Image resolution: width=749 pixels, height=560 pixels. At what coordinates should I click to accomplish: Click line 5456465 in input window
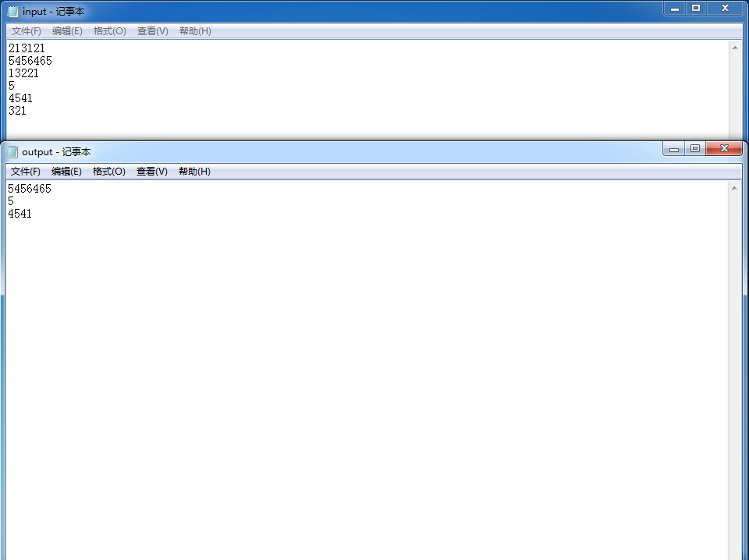tap(30, 61)
